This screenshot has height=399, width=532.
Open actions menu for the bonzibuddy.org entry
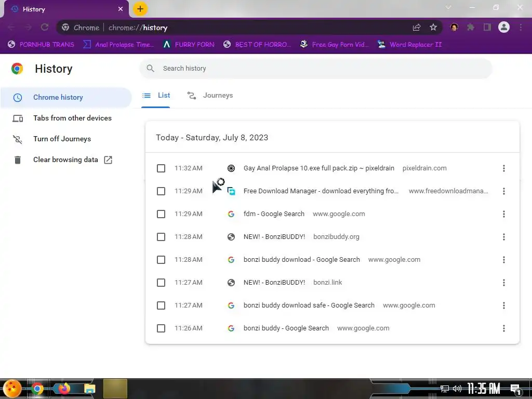point(504,237)
